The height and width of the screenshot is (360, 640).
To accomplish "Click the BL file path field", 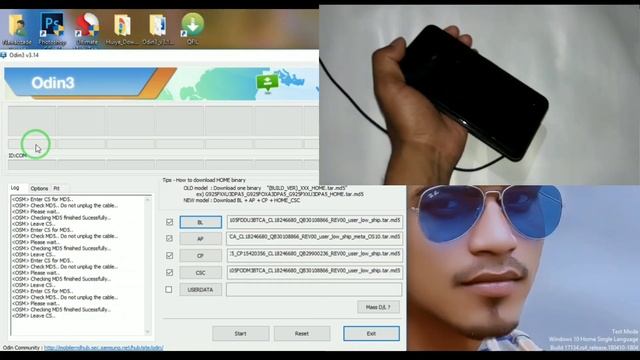I will click(314, 222).
